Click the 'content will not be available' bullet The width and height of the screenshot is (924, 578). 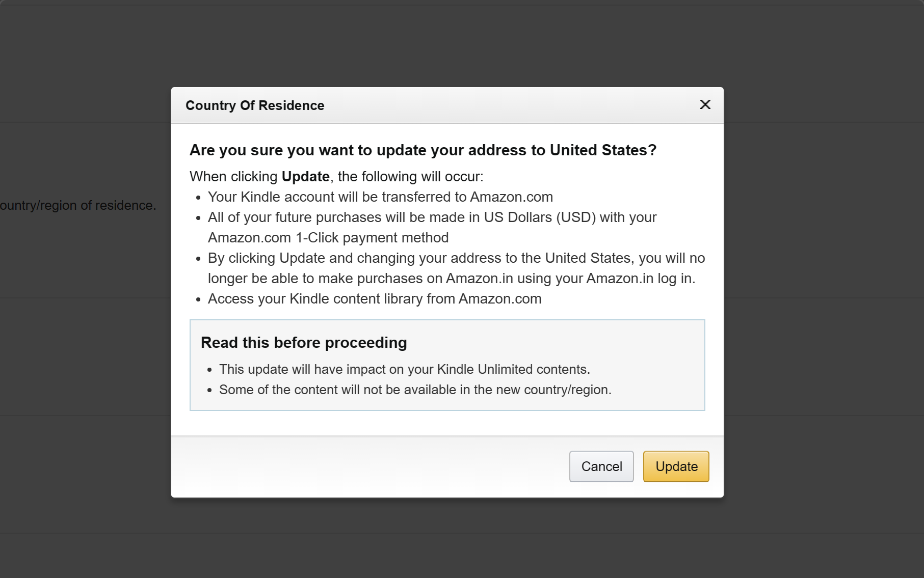point(415,390)
